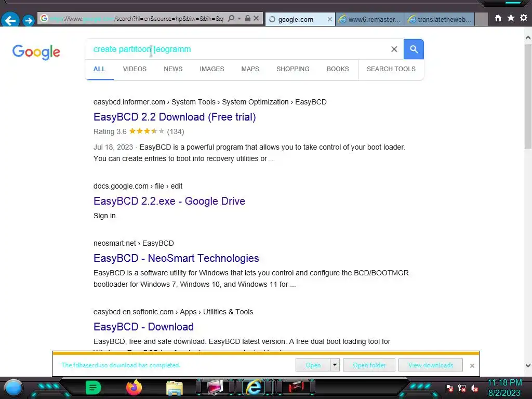The image size is (532, 399).
Task: Open EasyBCD - NeoSmart Technologies link
Action: point(176,258)
